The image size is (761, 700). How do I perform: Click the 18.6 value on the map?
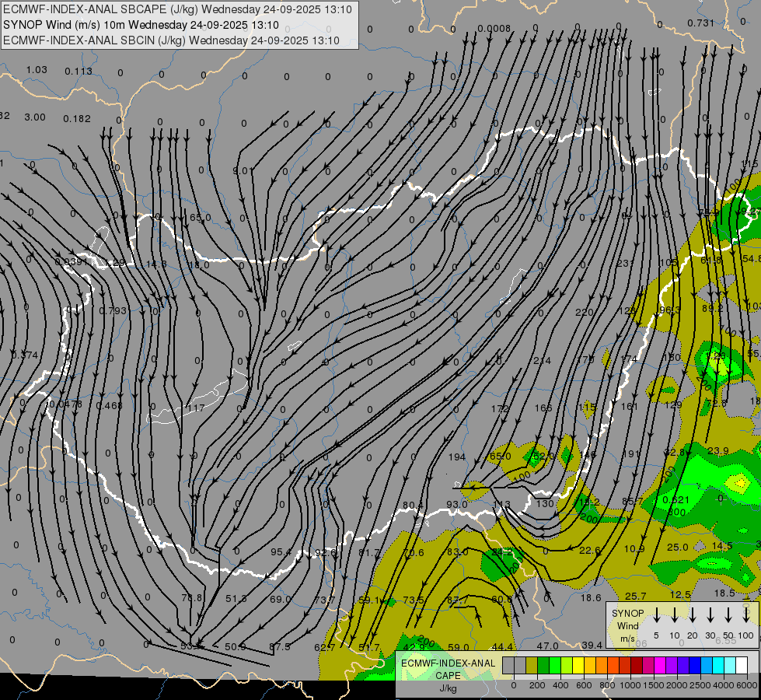point(591,597)
